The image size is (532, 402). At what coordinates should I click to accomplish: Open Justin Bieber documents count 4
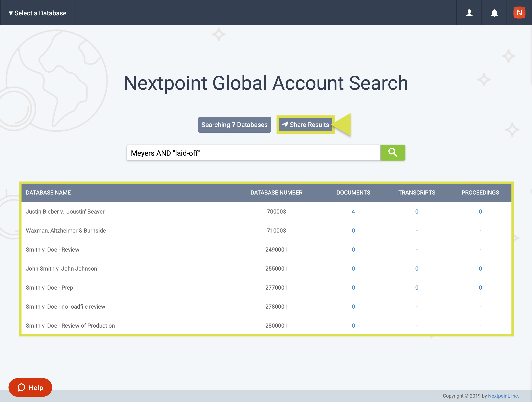[353, 212]
